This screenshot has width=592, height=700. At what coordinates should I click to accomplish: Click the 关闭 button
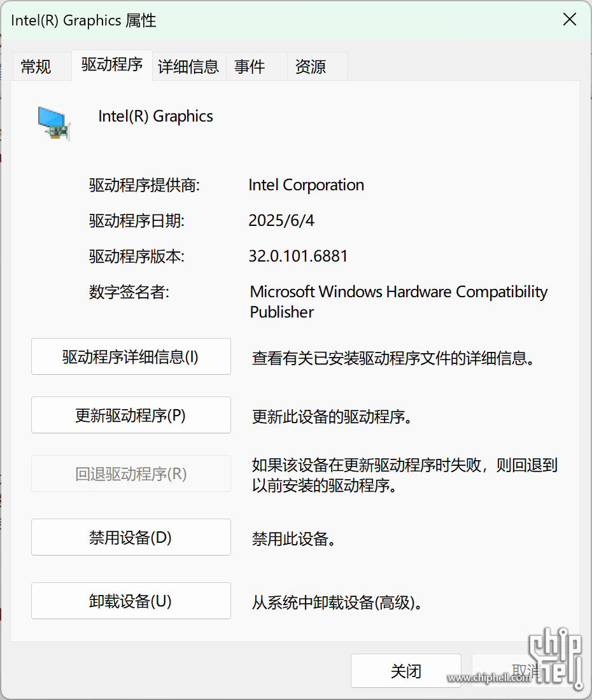406,671
